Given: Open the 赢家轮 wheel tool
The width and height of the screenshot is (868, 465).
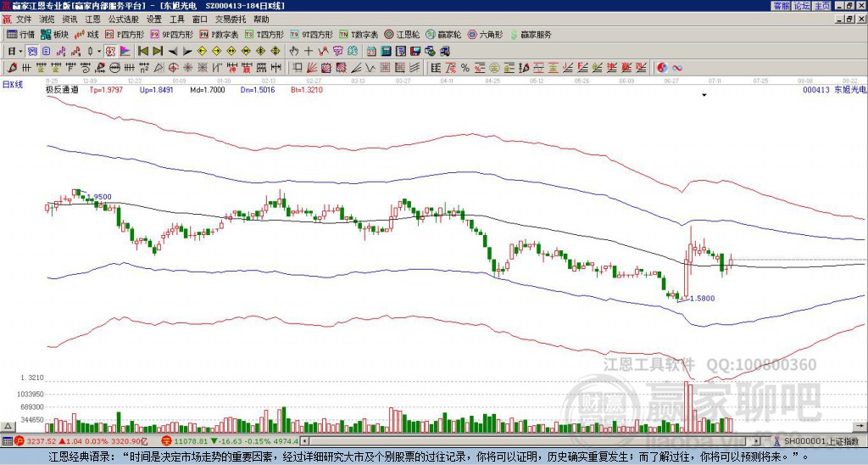Looking at the screenshot, I should click(x=443, y=34).
